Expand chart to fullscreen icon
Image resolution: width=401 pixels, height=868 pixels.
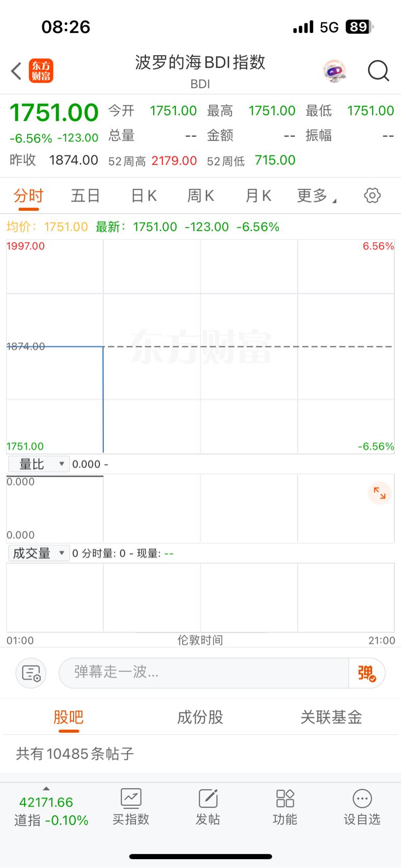380,493
